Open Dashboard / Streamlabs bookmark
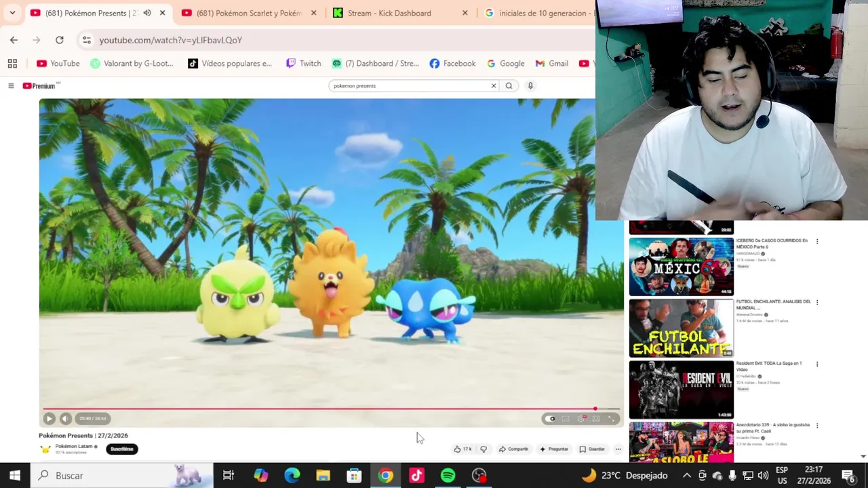Screen dimensions: 868x488 375,64
